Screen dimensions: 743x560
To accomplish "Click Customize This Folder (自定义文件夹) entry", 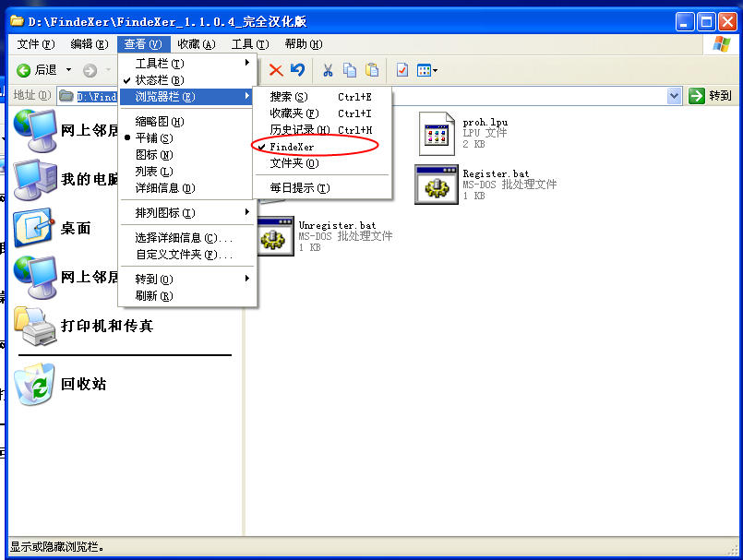I will (x=187, y=255).
